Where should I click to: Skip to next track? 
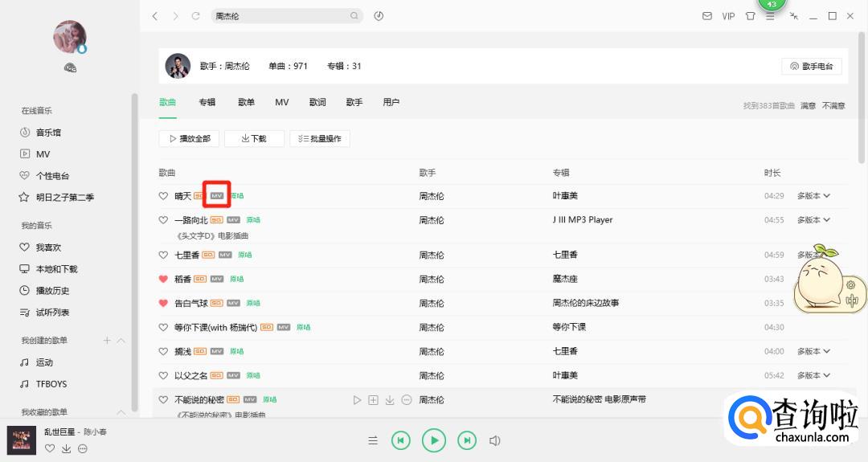(x=467, y=440)
